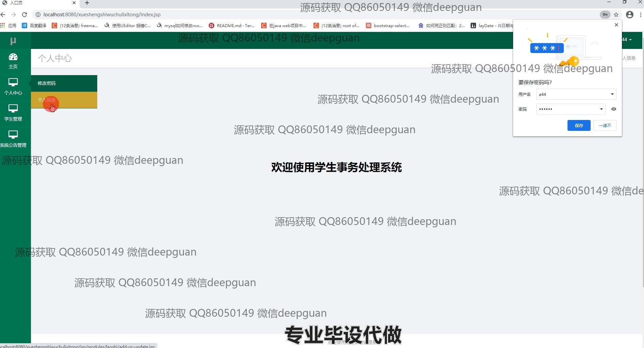
Task: Open 系统公告管理 sidebar icon
Action: (13, 135)
